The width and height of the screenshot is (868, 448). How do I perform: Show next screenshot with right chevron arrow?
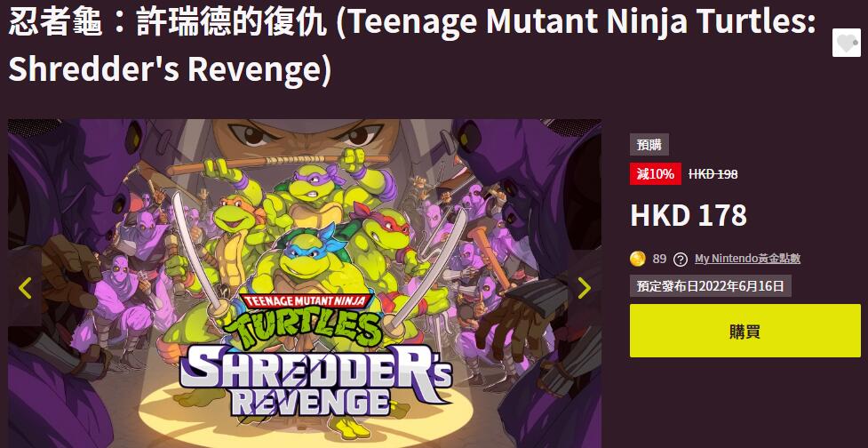(585, 287)
